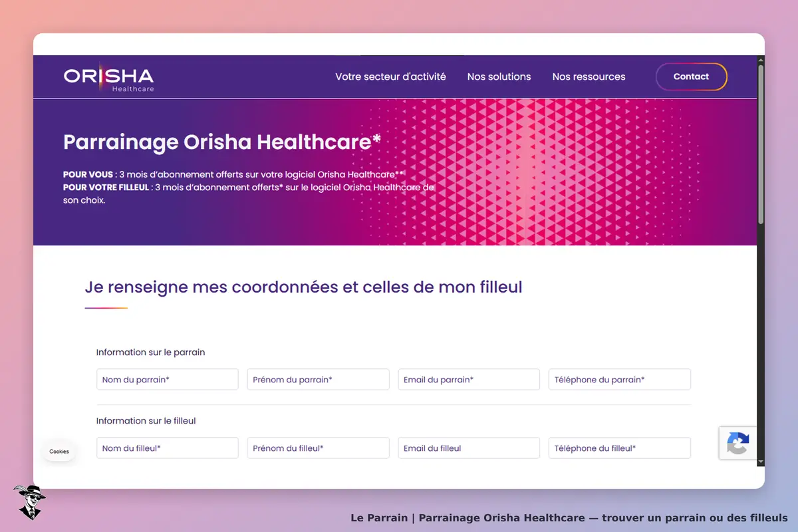Click 'Je renseigne mes coordonnées' heading
The image size is (798, 532).
pyautogui.click(x=303, y=287)
